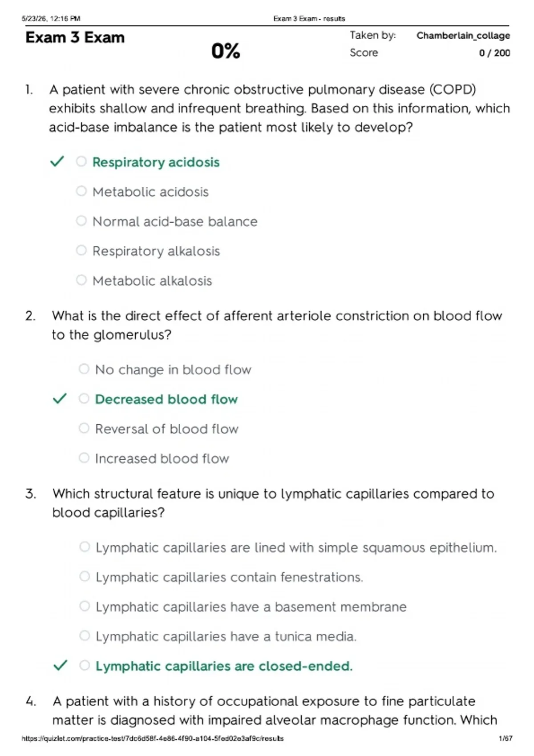Viewport: 534px width, 756px height.
Task: Click the Chamberlain_collage username
Action: point(463,36)
